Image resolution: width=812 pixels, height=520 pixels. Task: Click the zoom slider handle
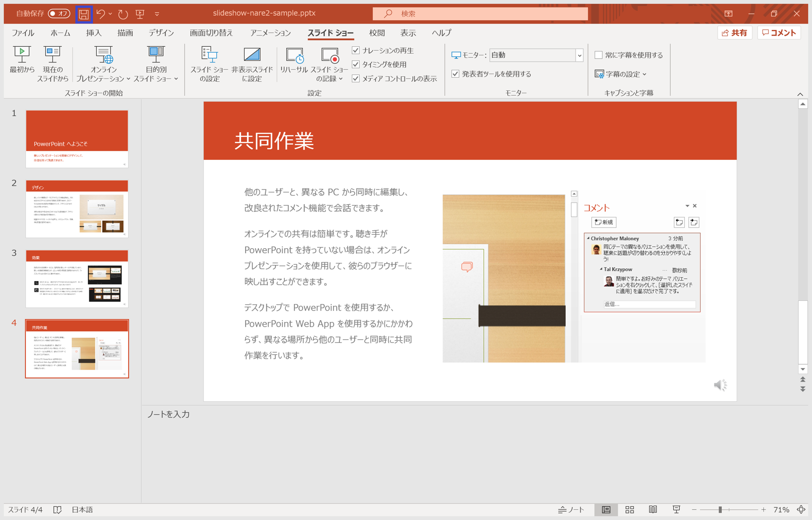point(720,509)
